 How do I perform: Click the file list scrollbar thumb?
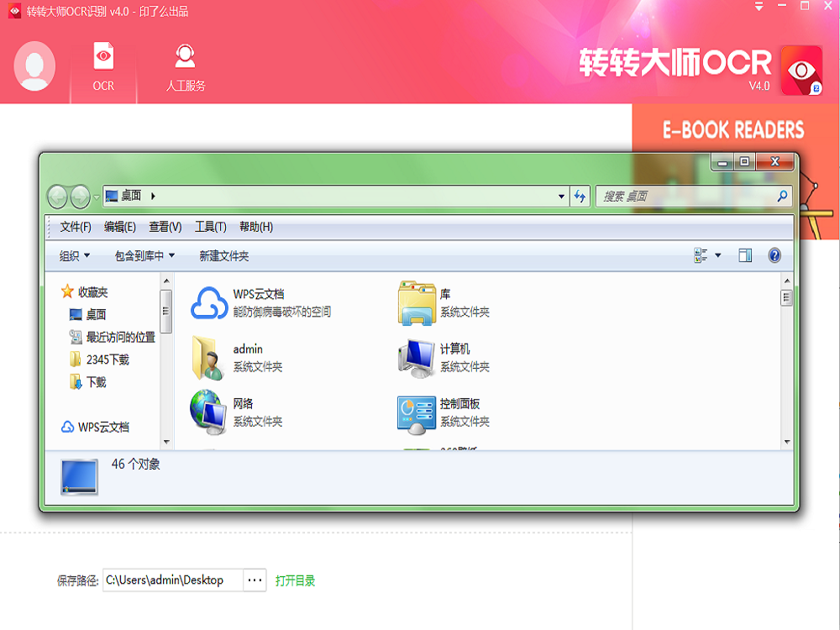tap(786, 298)
